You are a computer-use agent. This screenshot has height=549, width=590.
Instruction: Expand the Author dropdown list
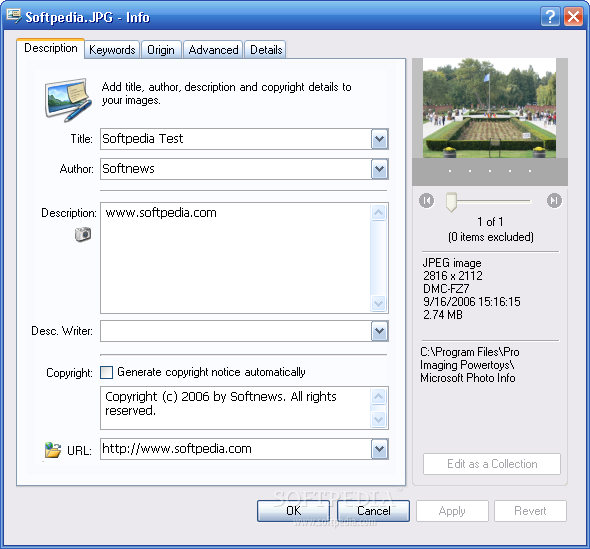[379, 169]
